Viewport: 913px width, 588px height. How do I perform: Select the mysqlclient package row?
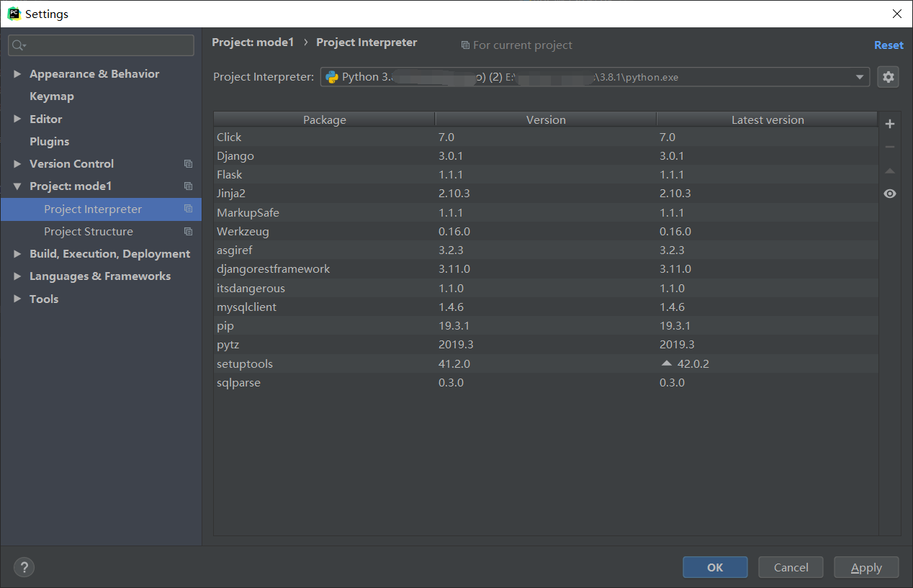(546, 307)
